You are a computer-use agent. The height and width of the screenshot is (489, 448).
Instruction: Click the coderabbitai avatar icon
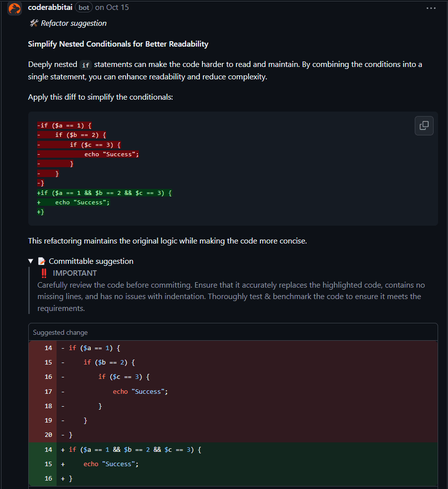pos(14,8)
